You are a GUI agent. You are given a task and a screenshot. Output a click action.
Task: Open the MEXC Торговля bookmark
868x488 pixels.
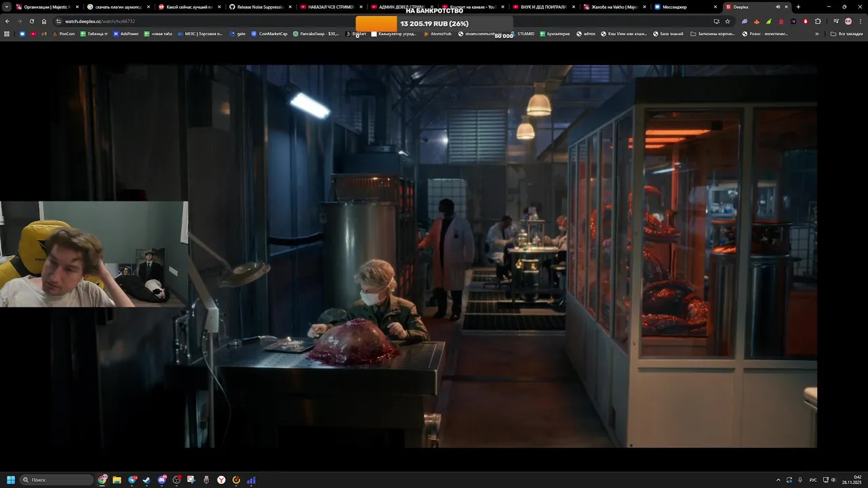point(200,33)
